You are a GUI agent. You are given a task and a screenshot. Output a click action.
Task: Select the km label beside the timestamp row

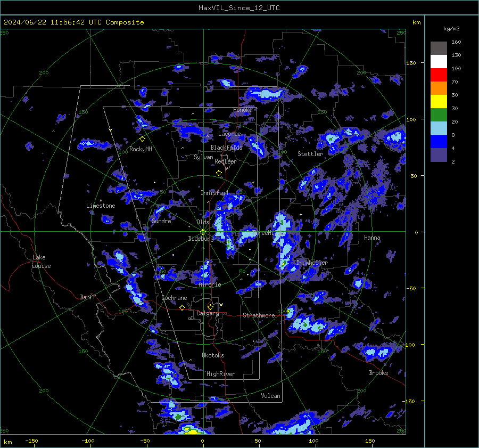[416, 22]
